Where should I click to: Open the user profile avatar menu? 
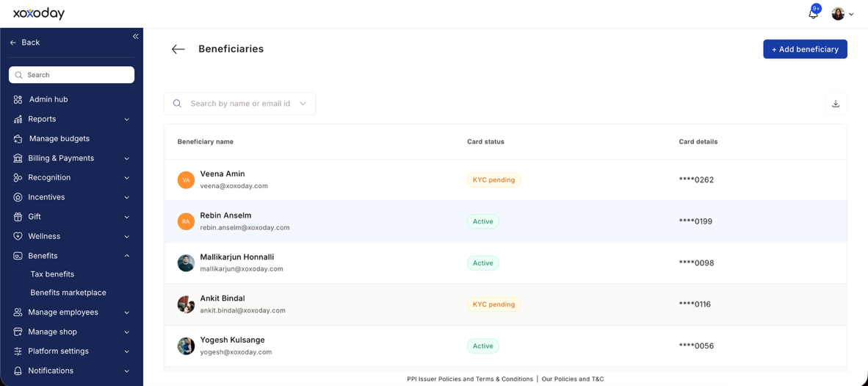tap(838, 14)
